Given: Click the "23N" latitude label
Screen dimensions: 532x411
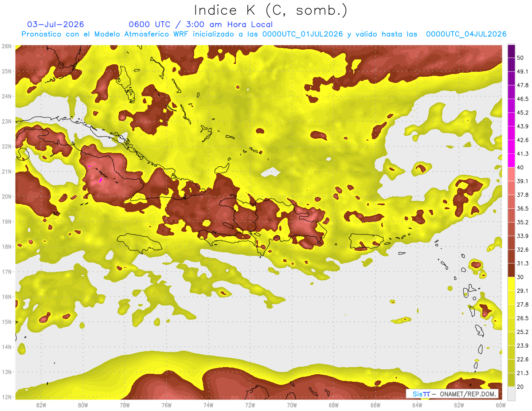Looking at the screenshot, I should pyautogui.click(x=6, y=121).
